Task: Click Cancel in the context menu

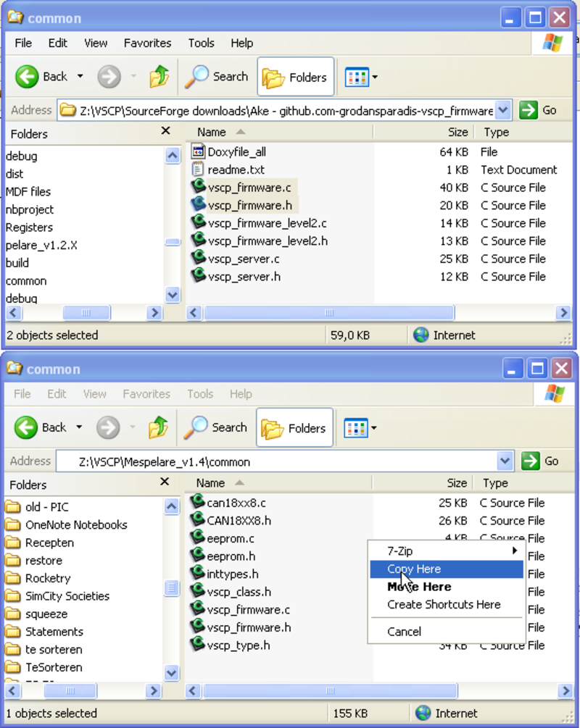Action: [x=404, y=632]
